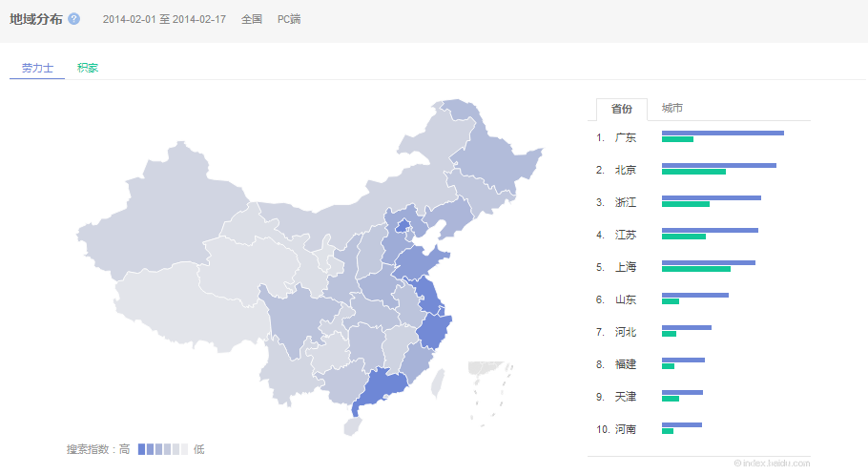Select 北京 in the province ranking list
The width and height of the screenshot is (868, 474).
coord(626,170)
